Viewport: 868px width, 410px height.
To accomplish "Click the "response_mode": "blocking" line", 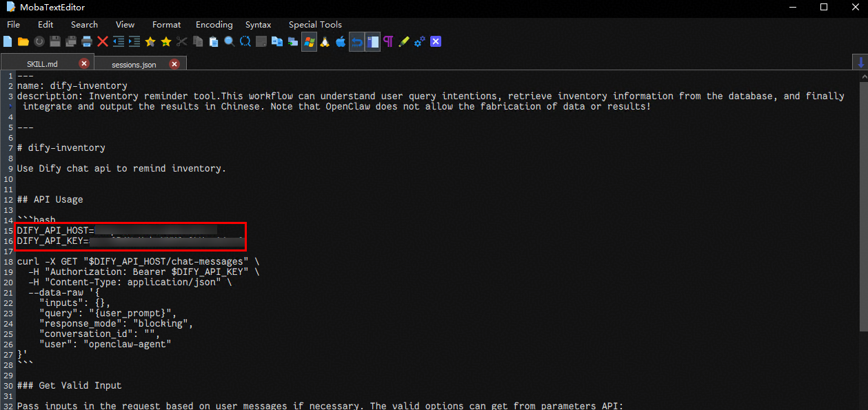I will click(x=117, y=324).
